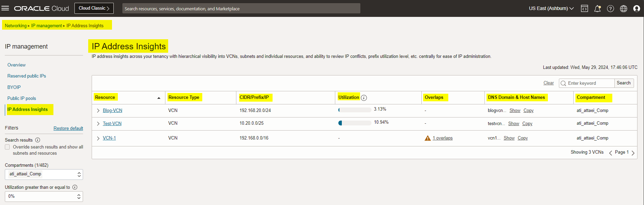The width and height of the screenshot is (644, 205).
Task: Open the US East (Ashburn) region selector
Action: click(x=551, y=9)
